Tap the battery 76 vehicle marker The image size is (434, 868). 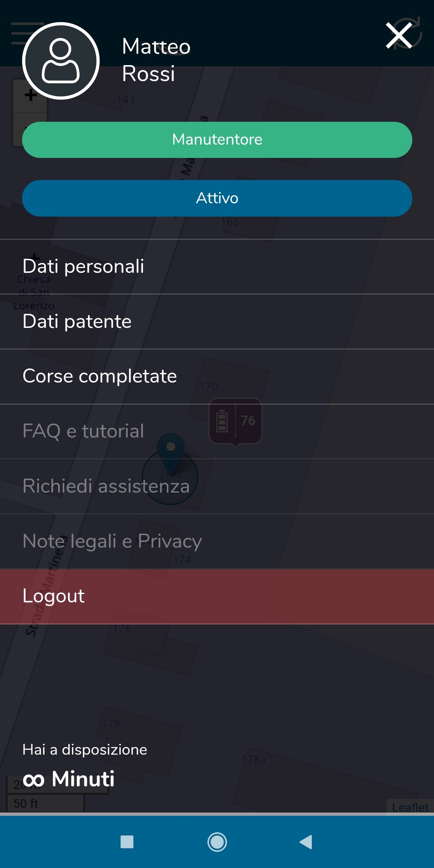point(235,421)
